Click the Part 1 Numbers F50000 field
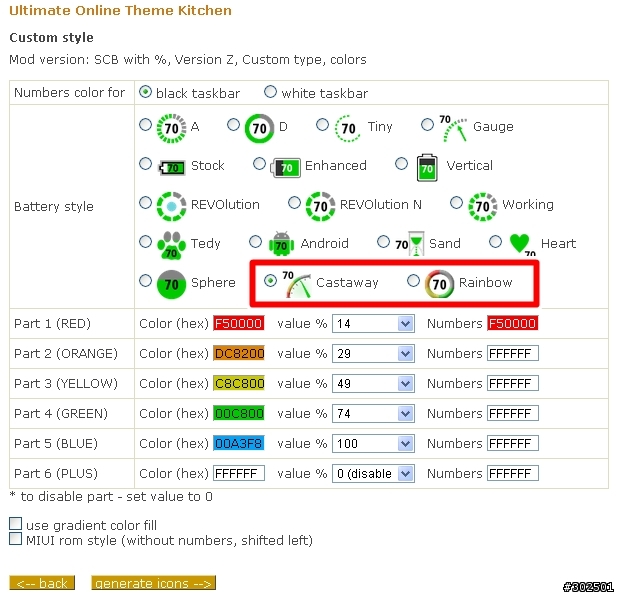 coord(513,323)
